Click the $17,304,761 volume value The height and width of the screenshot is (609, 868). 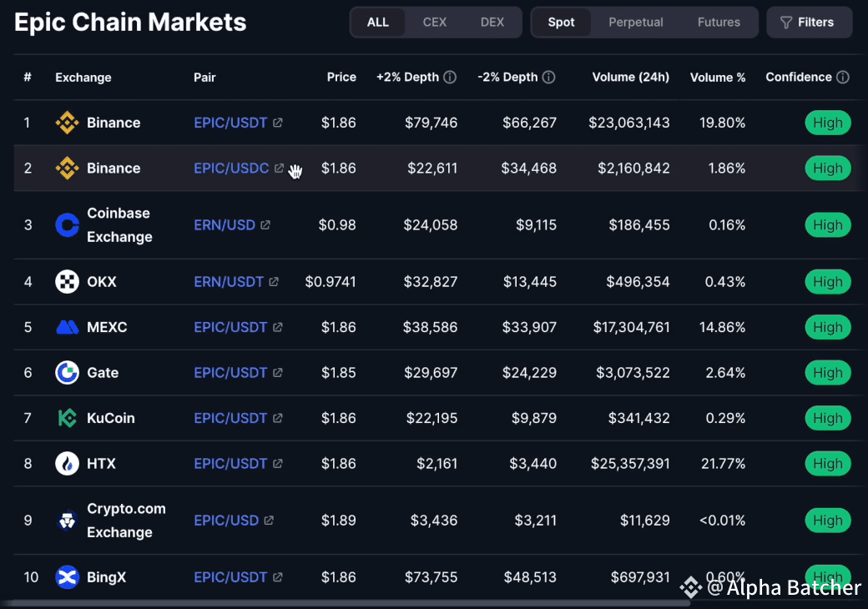(631, 328)
